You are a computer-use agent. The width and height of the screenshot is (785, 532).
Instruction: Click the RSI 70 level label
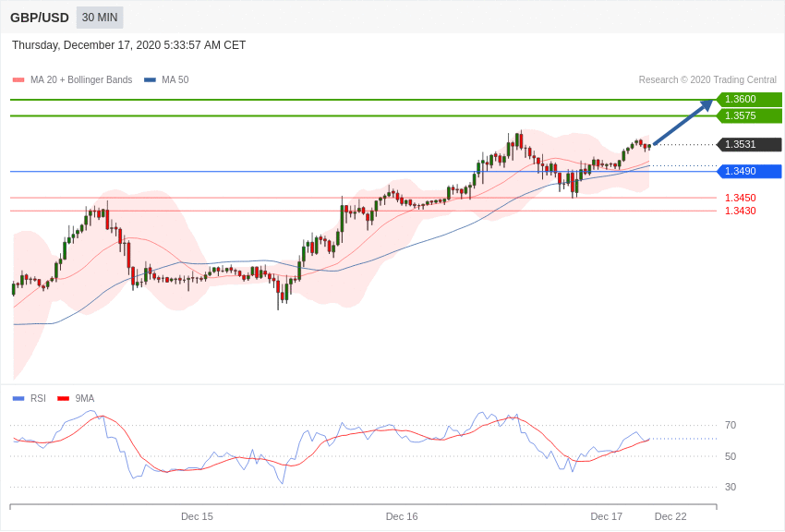(x=731, y=426)
